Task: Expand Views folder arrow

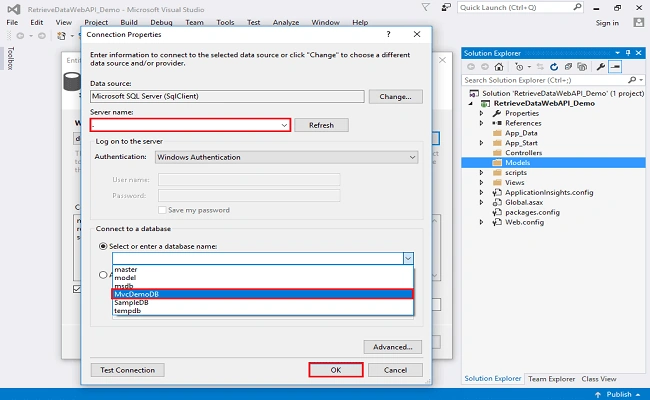Action: point(481,182)
